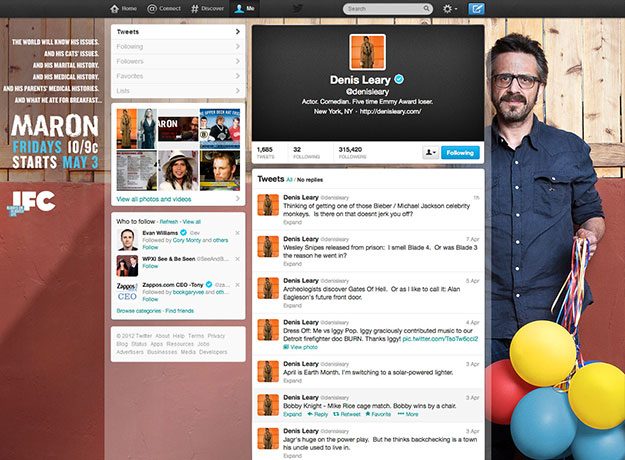Follow Zappos.com CEO -Tony
This screenshot has width=625, height=460.
pos(150,299)
